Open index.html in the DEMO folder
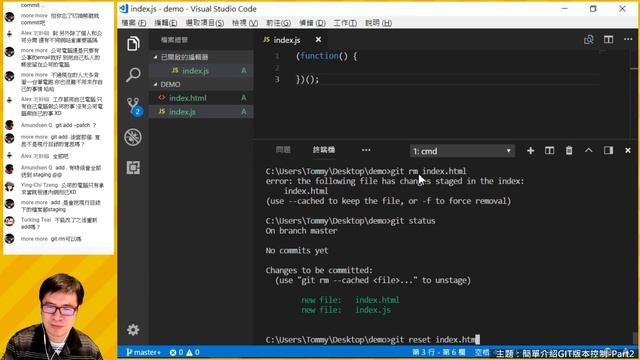This screenshot has height=360, width=640. (201, 98)
